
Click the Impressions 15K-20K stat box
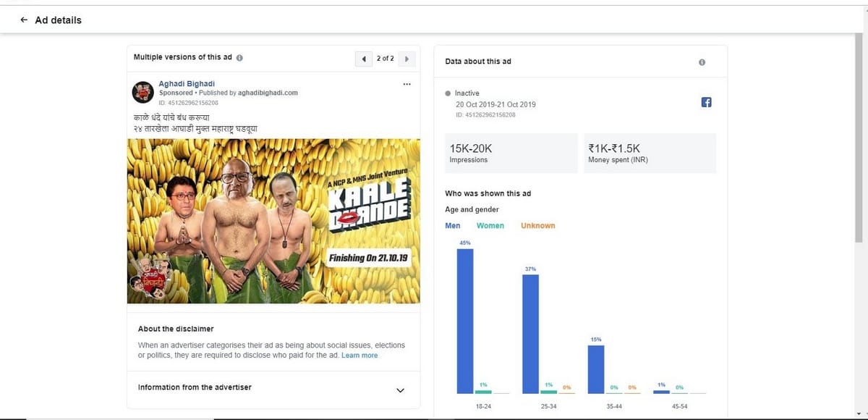point(512,153)
